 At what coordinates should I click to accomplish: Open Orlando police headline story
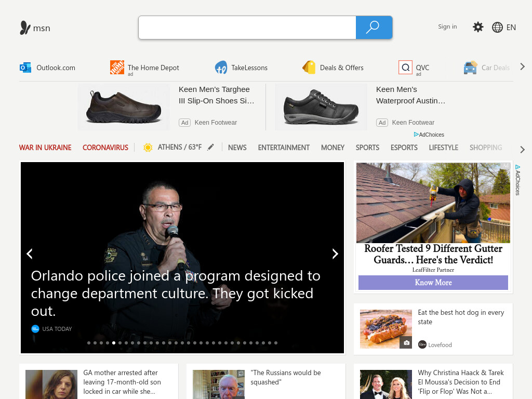click(176, 293)
